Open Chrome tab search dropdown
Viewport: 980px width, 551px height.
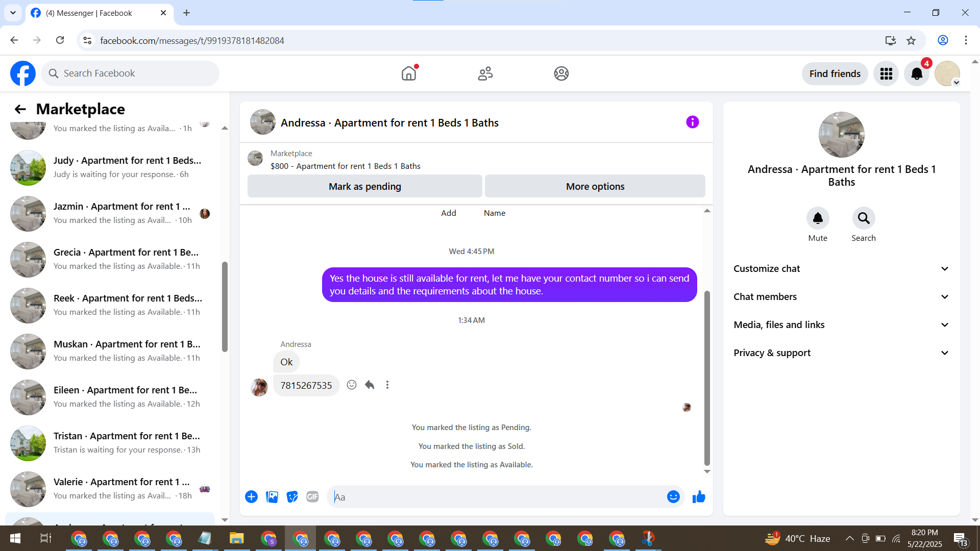[x=13, y=13]
